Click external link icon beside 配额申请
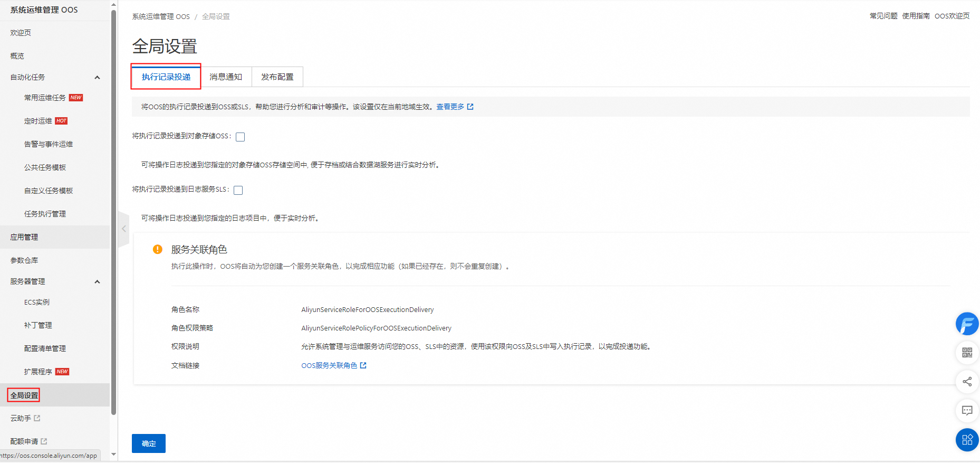 (x=44, y=441)
